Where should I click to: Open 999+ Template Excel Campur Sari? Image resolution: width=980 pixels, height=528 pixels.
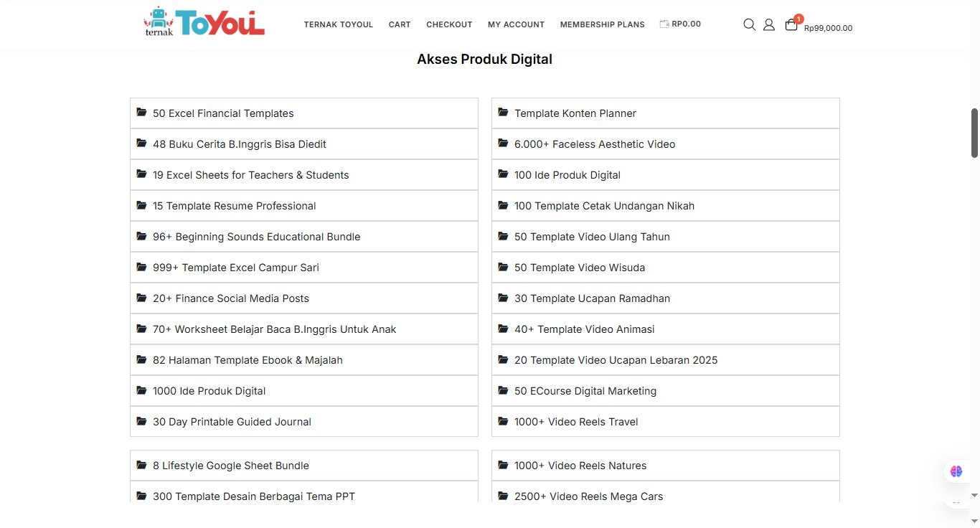tap(235, 268)
